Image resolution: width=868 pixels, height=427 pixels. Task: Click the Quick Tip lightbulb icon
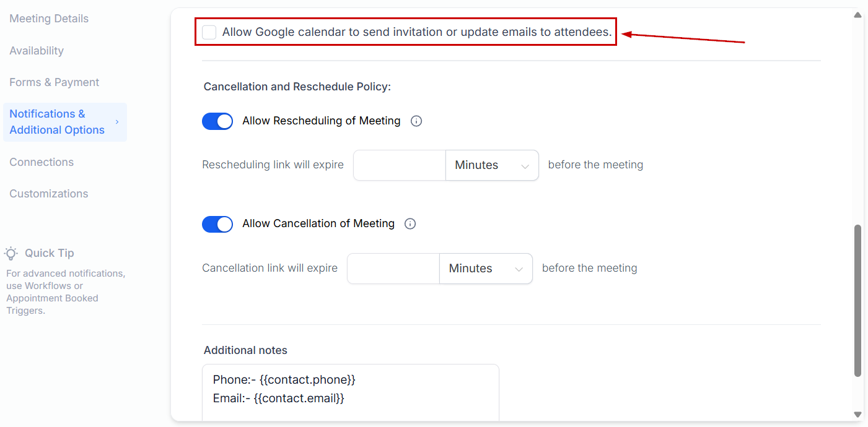tap(11, 253)
